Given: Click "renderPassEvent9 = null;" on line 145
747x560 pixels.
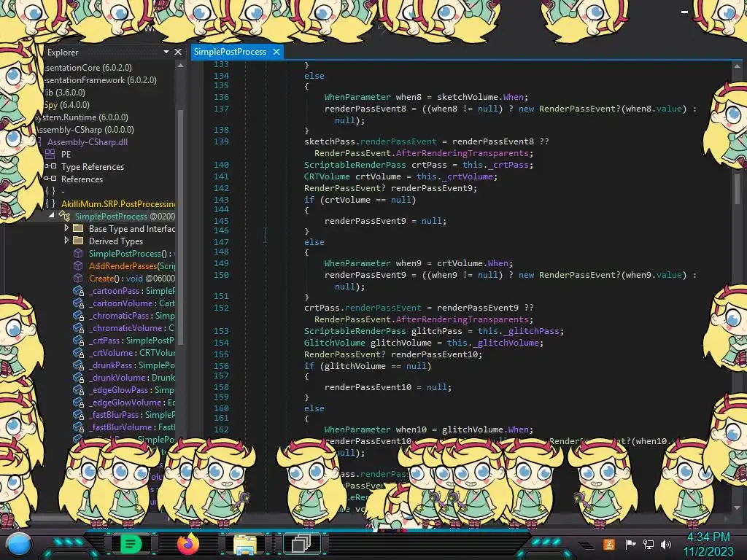Looking at the screenshot, I should click(385, 221).
